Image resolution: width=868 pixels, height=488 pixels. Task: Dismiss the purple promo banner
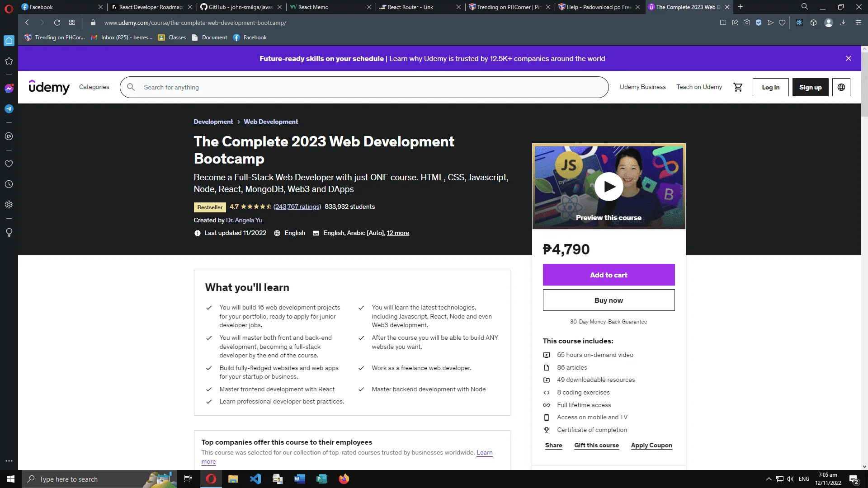(849, 58)
